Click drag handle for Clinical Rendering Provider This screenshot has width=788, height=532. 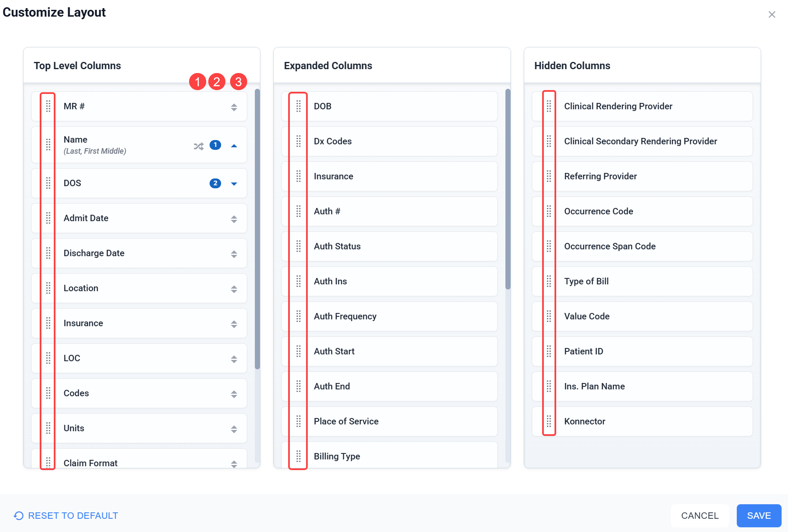549,106
